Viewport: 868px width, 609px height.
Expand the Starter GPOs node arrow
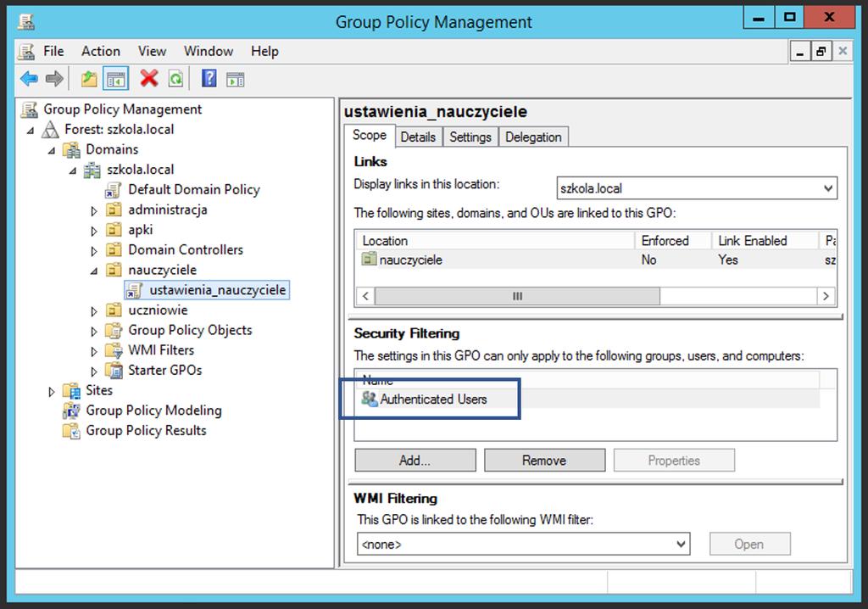click(93, 372)
